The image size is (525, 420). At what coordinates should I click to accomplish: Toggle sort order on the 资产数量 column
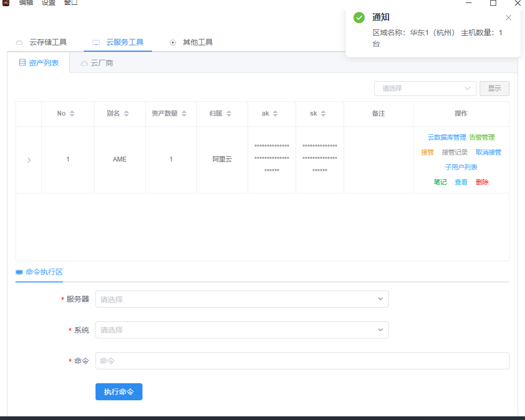184,114
